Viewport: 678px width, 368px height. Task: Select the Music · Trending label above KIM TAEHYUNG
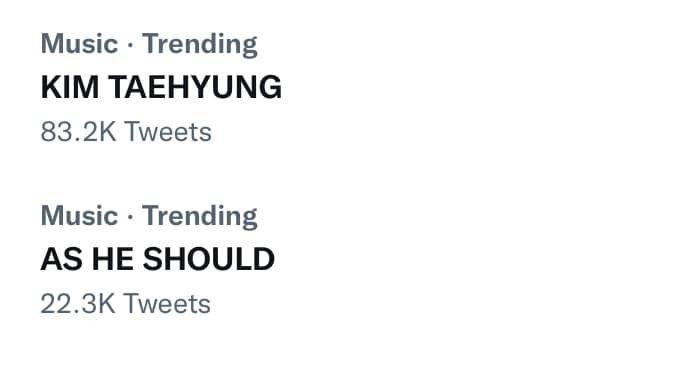pyautogui.click(x=149, y=45)
